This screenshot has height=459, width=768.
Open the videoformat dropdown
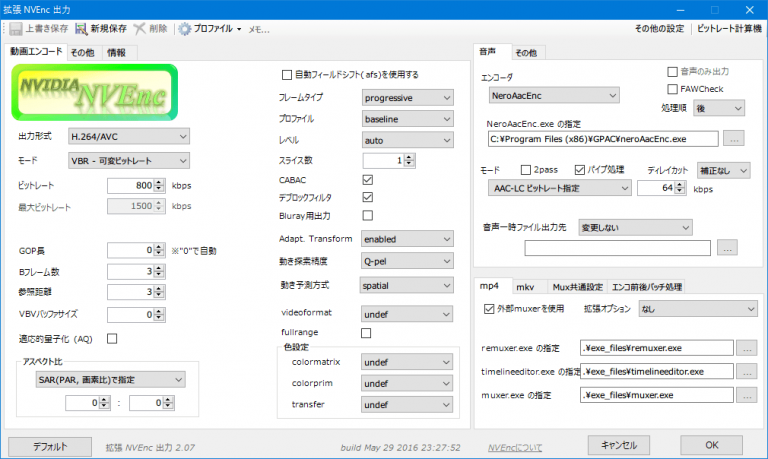pyautogui.click(x=407, y=314)
